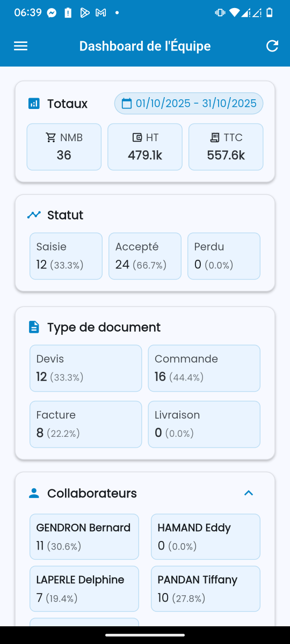Tap the Play Store notification icon

(x=84, y=12)
